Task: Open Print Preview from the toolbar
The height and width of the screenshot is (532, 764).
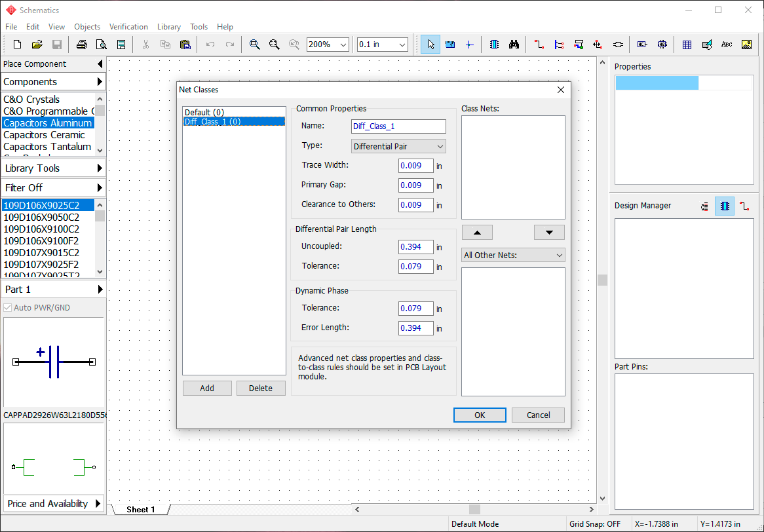Action: [x=102, y=45]
